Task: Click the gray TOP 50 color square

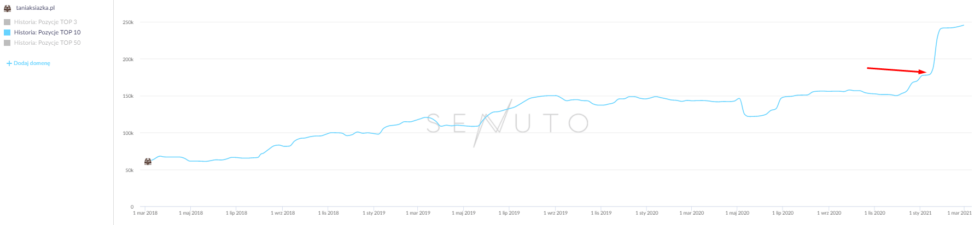Action: pyautogui.click(x=7, y=43)
